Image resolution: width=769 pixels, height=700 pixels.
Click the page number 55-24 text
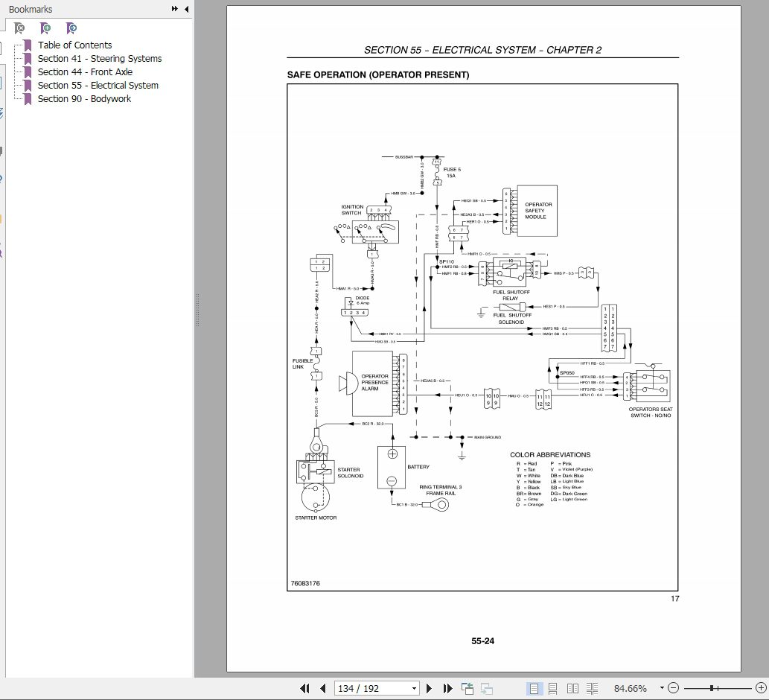[x=482, y=640]
